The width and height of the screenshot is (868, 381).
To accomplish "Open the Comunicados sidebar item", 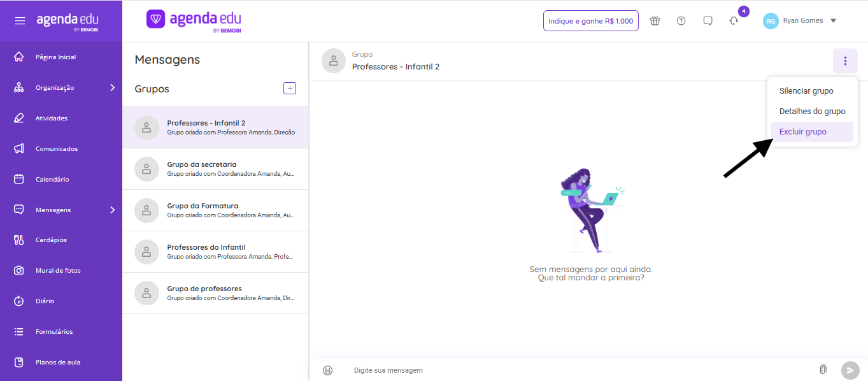I will tap(61, 148).
